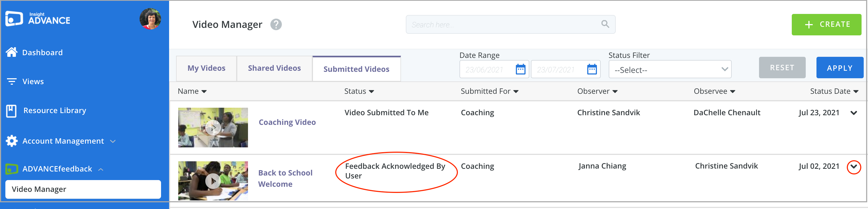Open the start date calendar picker
868x209 pixels.
(x=521, y=69)
